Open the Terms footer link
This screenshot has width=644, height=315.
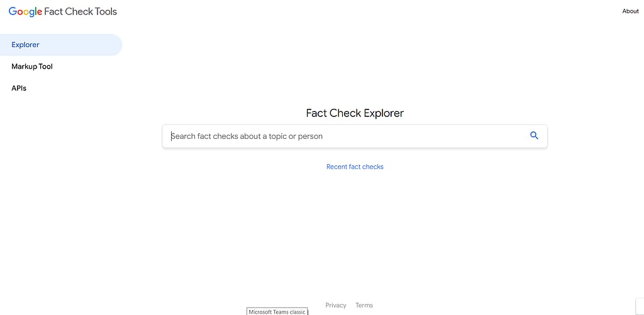(x=364, y=305)
